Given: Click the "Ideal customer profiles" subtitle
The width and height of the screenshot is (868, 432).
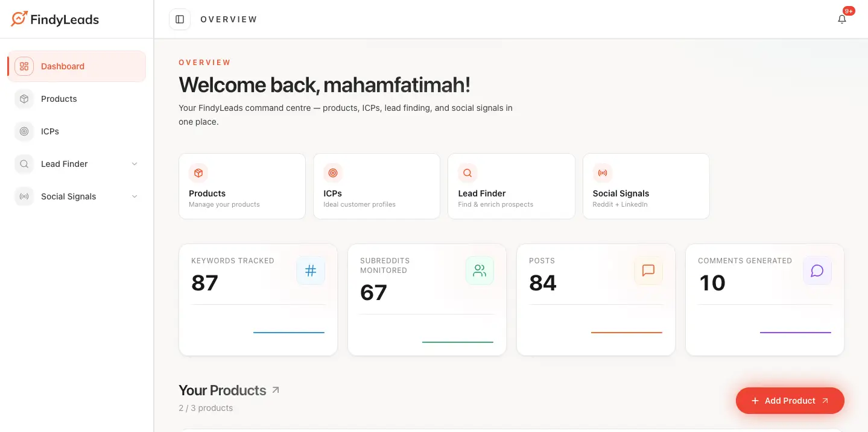Looking at the screenshot, I should (x=360, y=204).
